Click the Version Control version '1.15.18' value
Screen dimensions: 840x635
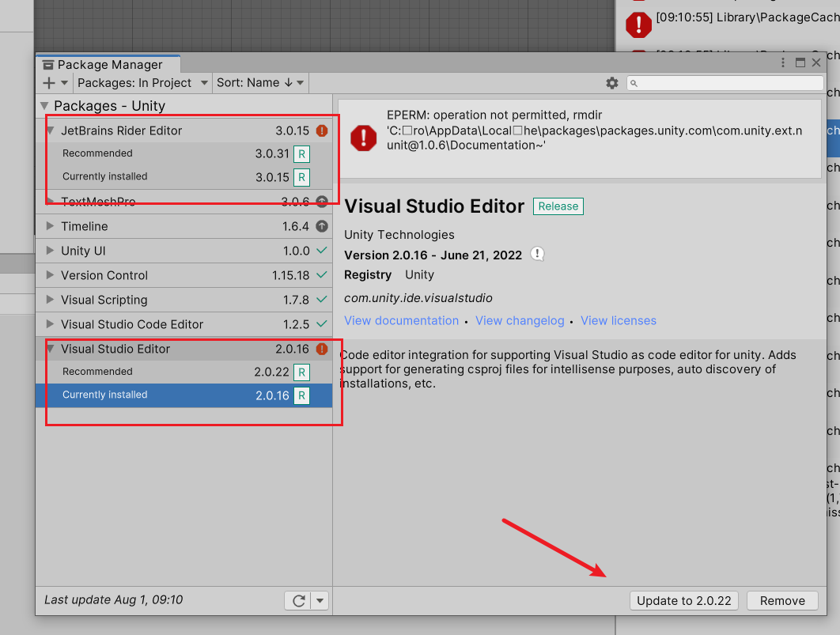[x=290, y=276]
